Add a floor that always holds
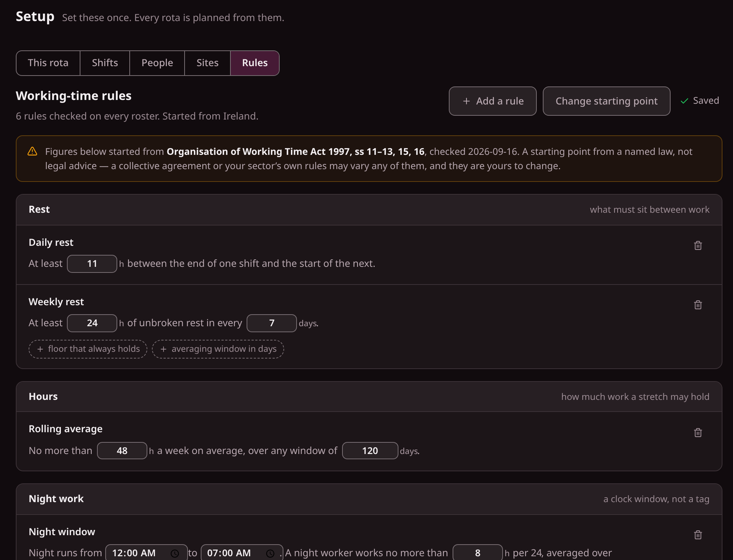 88,349
